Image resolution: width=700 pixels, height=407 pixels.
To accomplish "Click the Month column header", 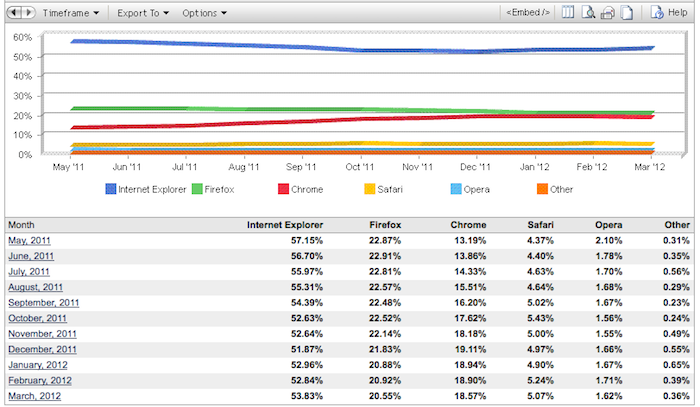I will [x=21, y=225].
